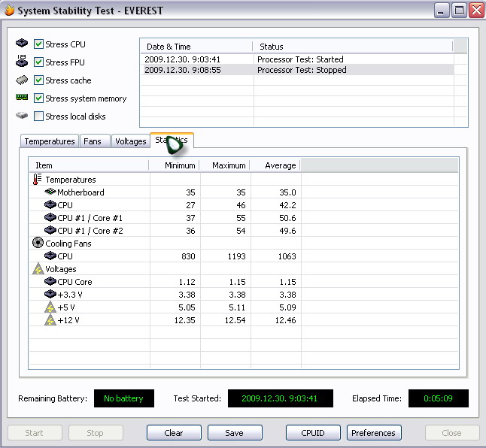Click the Status column header in log

point(353,47)
